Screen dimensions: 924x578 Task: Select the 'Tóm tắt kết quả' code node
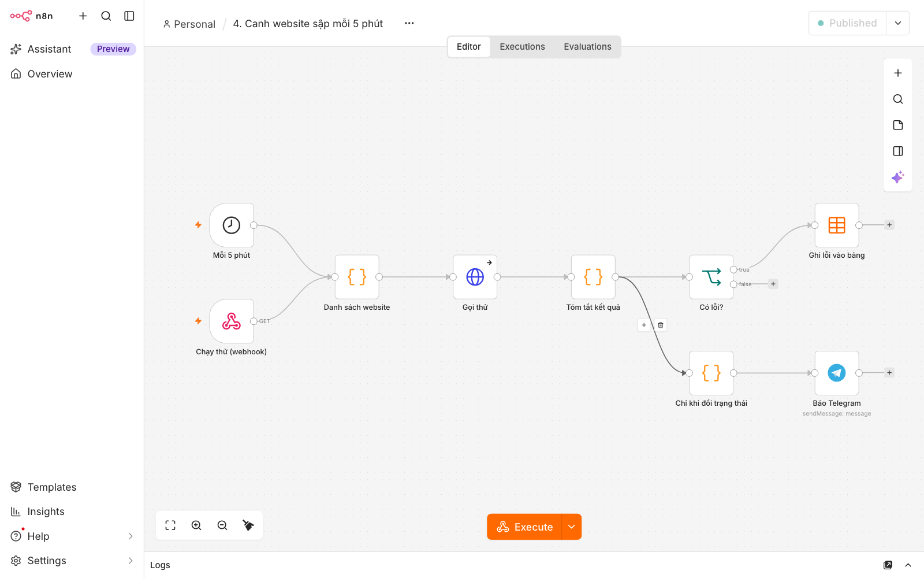593,277
